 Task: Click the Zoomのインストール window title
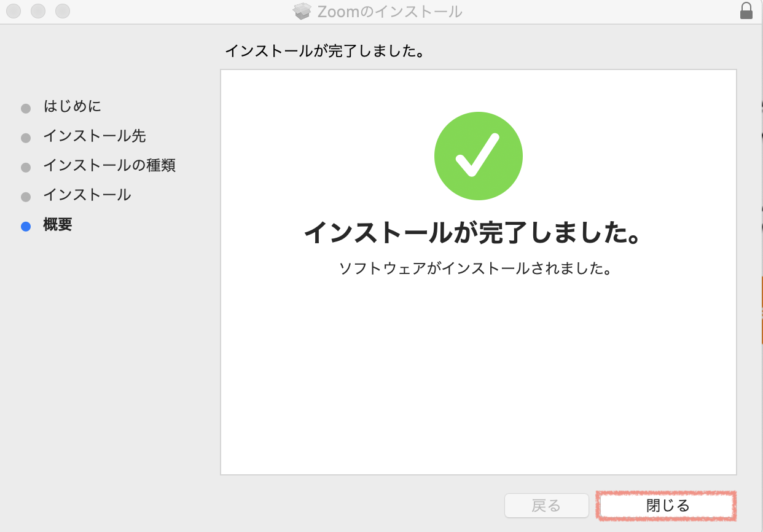tap(389, 12)
